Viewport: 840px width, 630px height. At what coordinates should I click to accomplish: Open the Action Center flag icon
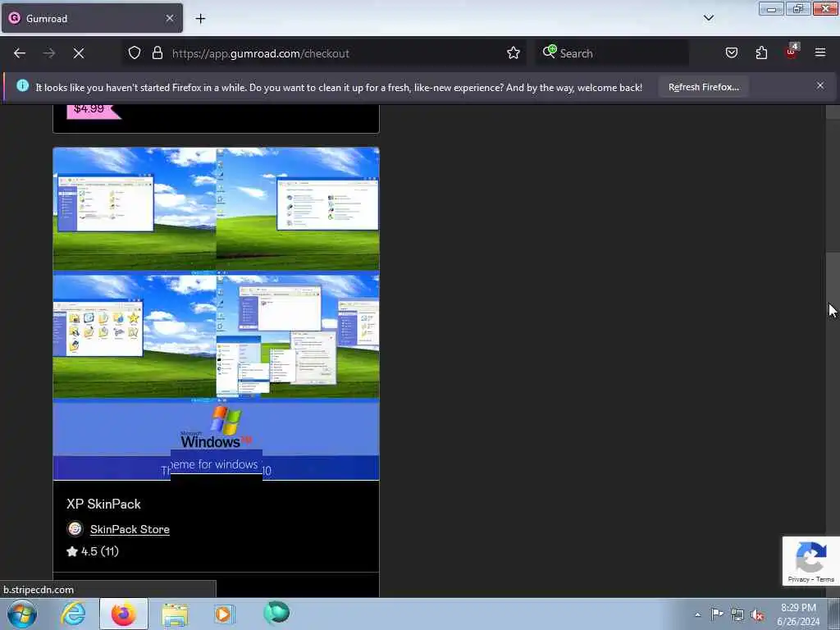717,614
